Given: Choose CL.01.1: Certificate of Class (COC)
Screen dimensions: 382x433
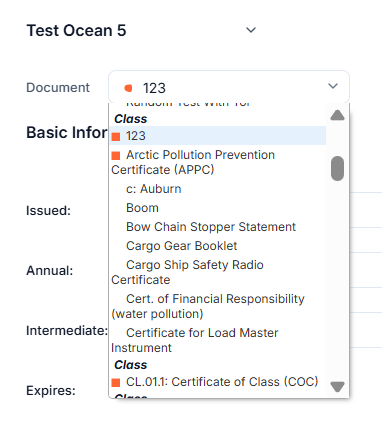Looking at the screenshot, I should 218,382.
